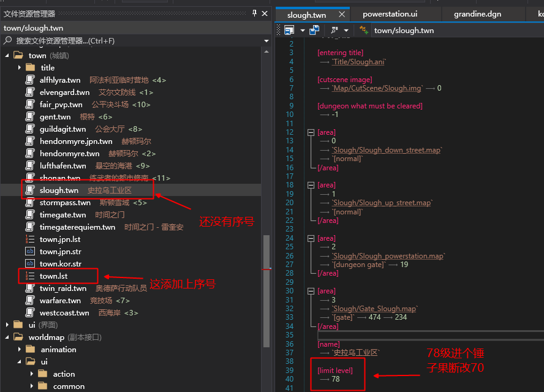The height and width of the screenshot is (392, 544).
Task: Open the find tool dropdown arrow
Action: [346, 31]
